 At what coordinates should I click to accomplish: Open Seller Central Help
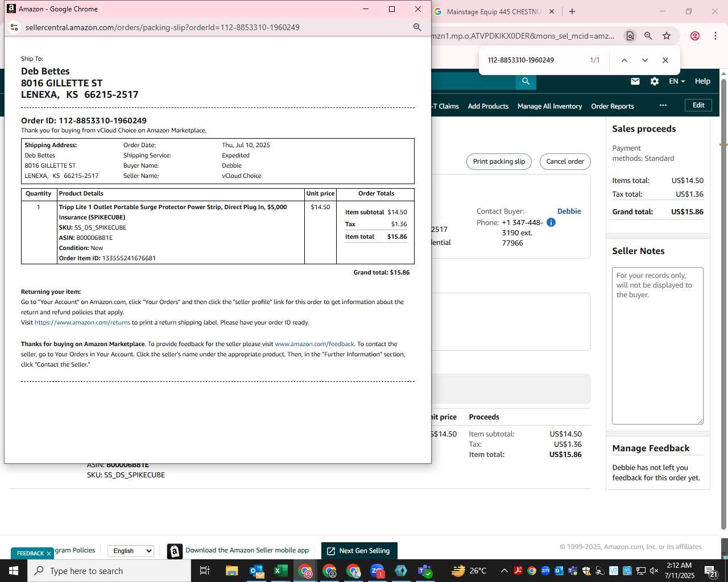702,81
